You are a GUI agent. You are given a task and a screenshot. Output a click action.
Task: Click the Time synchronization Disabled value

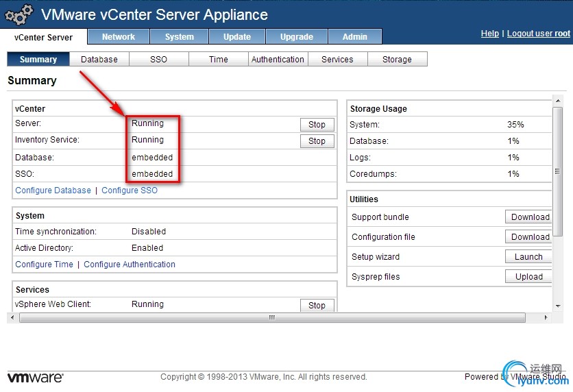(x=148, y=231)
